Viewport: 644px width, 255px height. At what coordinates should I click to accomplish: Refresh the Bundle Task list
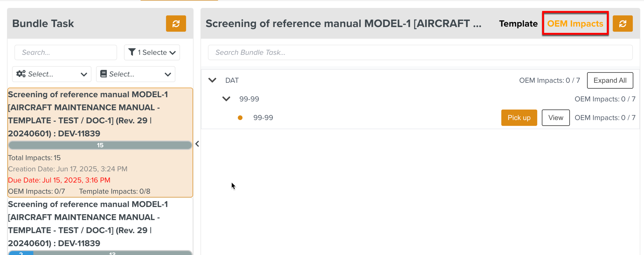coord(176,23)
